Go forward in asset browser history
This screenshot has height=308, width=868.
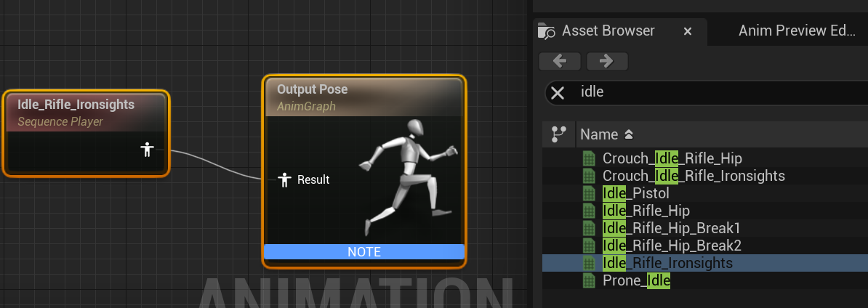pyautogui.click(x=607, y=61)
